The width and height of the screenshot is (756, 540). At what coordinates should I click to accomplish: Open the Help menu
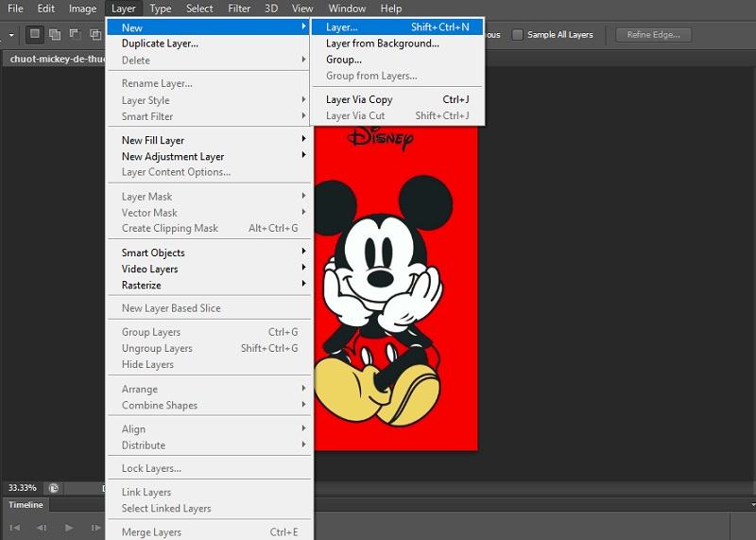click(391, 9)
